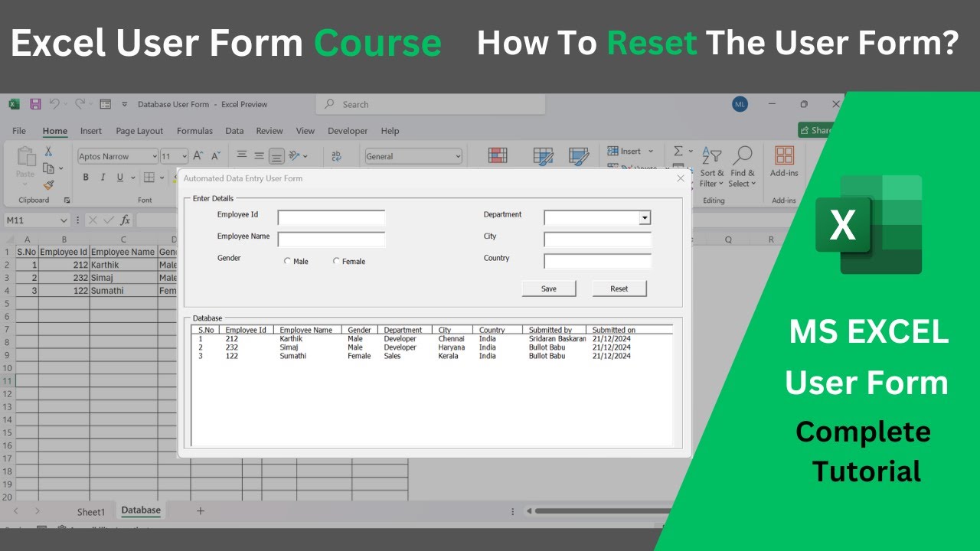Click the Employee Name text field

coord(332,240)
